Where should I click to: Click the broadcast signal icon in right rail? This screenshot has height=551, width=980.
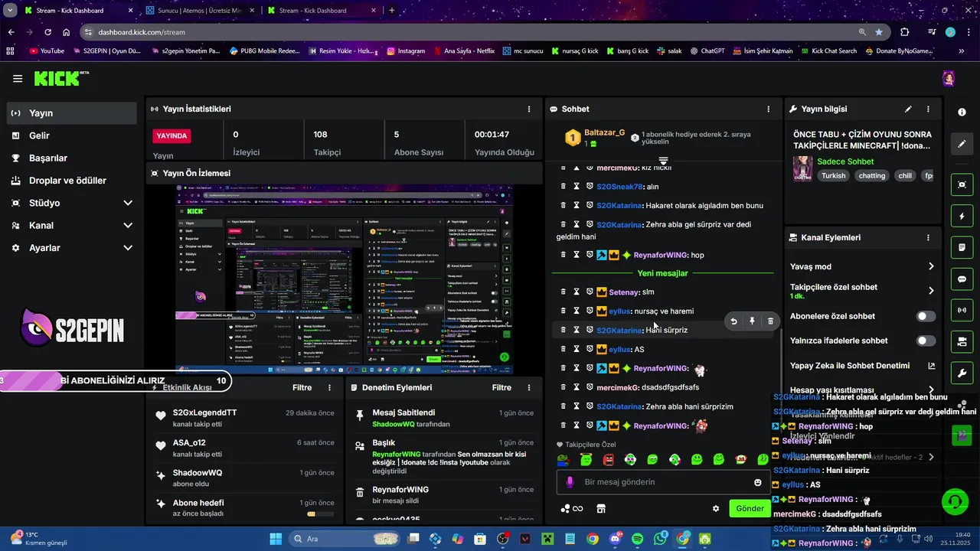(962, 310)
